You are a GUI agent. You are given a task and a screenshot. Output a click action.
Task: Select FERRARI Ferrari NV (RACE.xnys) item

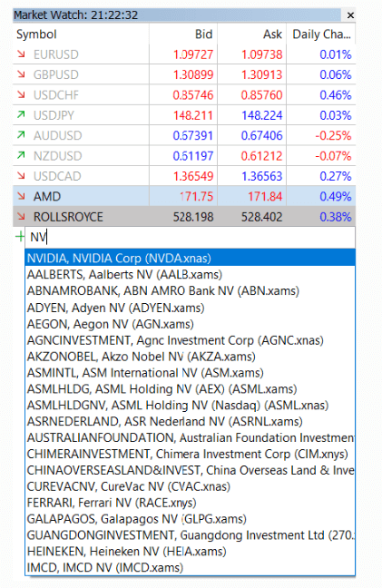(x=190, y=503)
